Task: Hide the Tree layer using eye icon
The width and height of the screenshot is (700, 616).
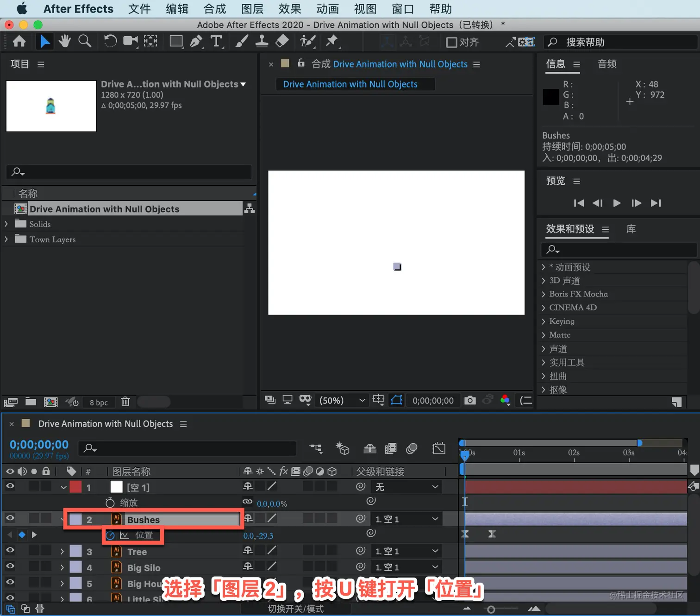Action: [10, 551]
